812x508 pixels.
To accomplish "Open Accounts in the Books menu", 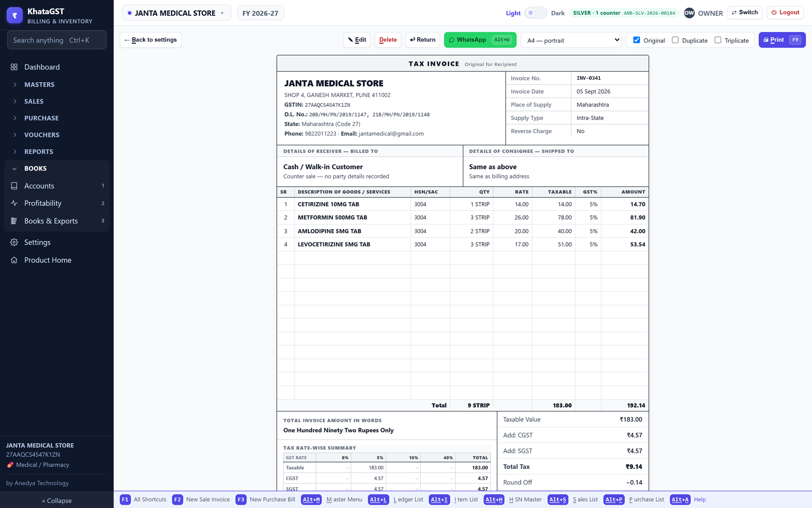I will (57, 186).
